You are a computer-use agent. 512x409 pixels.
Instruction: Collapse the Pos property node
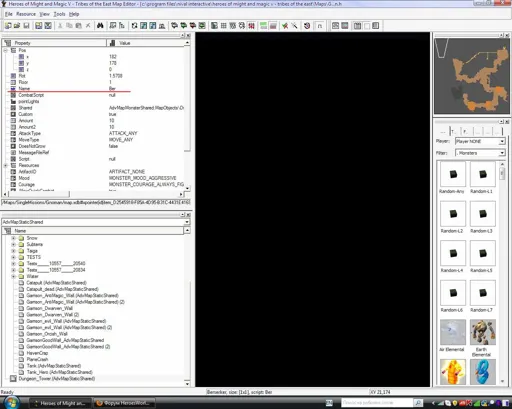point(5,50)
